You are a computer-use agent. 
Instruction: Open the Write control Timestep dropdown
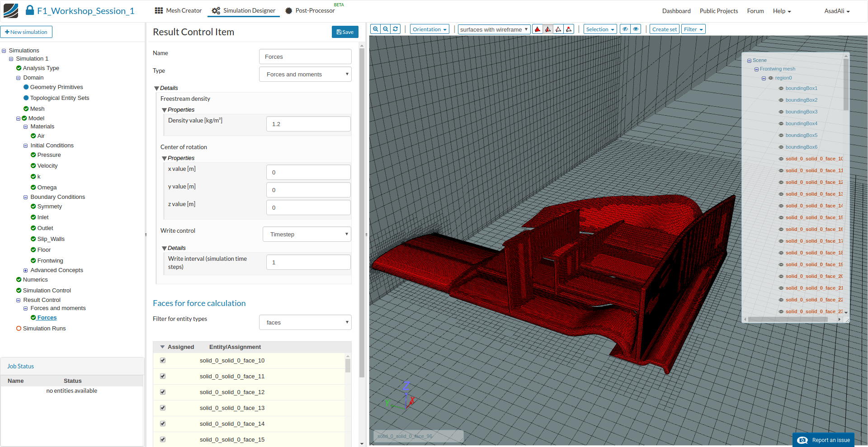coord(307,234)
